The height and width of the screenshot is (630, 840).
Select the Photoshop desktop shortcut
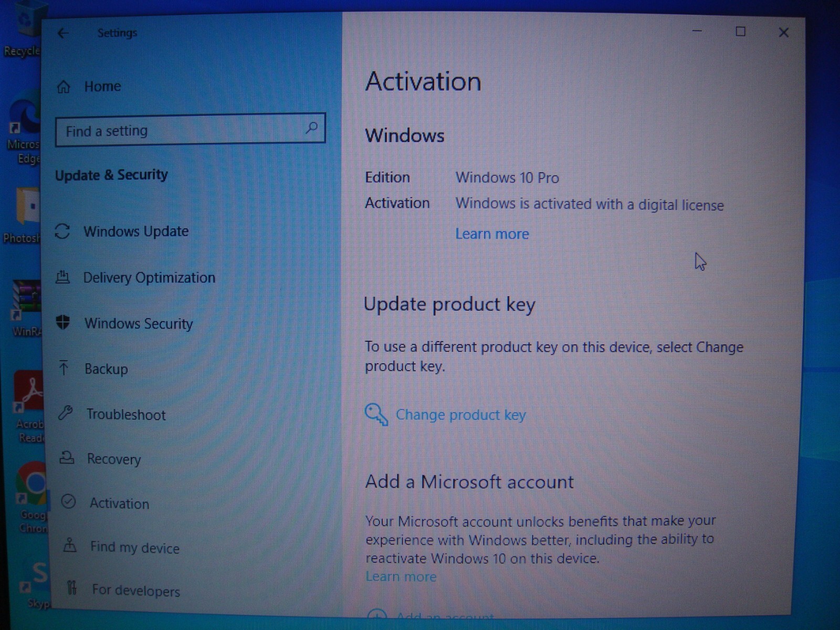(x=22, y=215)
